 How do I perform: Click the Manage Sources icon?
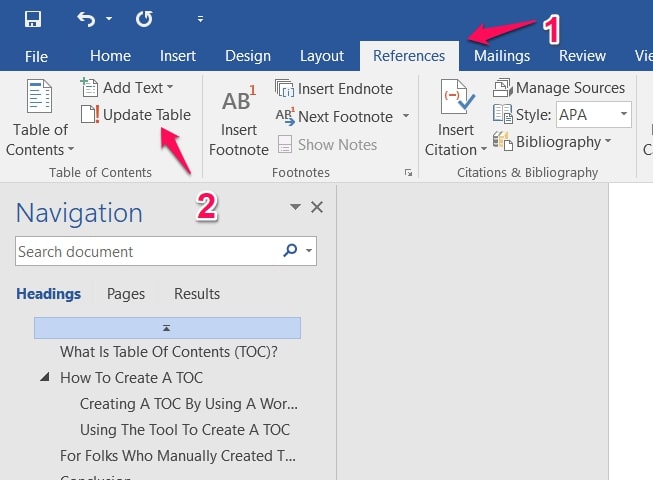click(503, 87)
